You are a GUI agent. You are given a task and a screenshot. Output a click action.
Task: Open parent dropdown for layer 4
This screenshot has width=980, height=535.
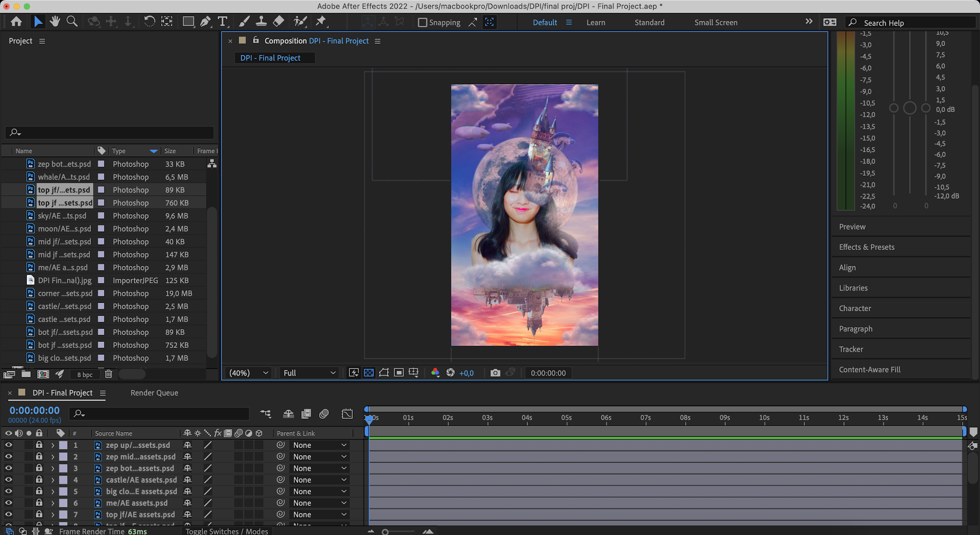(319, 479)
